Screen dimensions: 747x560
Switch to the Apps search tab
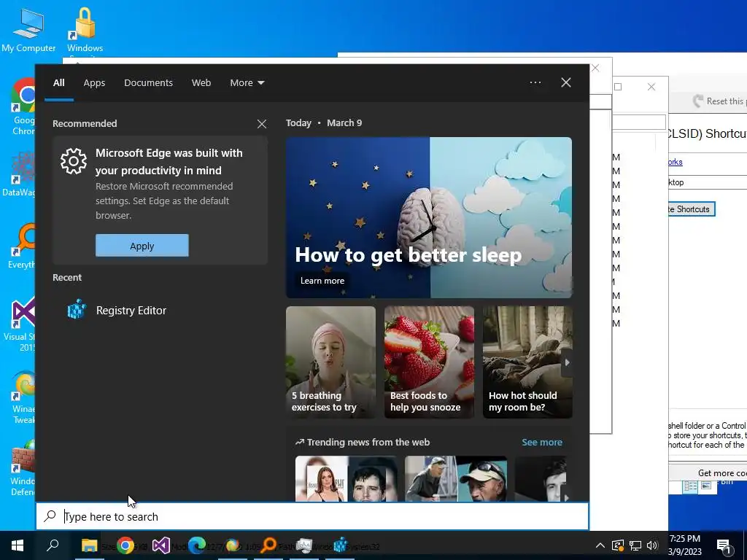(94, 83)
